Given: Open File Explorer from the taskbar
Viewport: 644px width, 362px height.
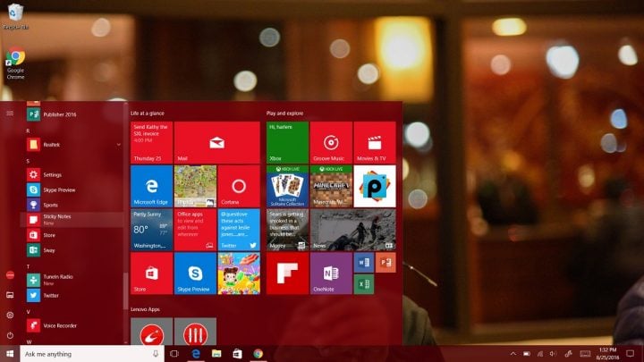Looking at the screenshot, I should 216,354.
